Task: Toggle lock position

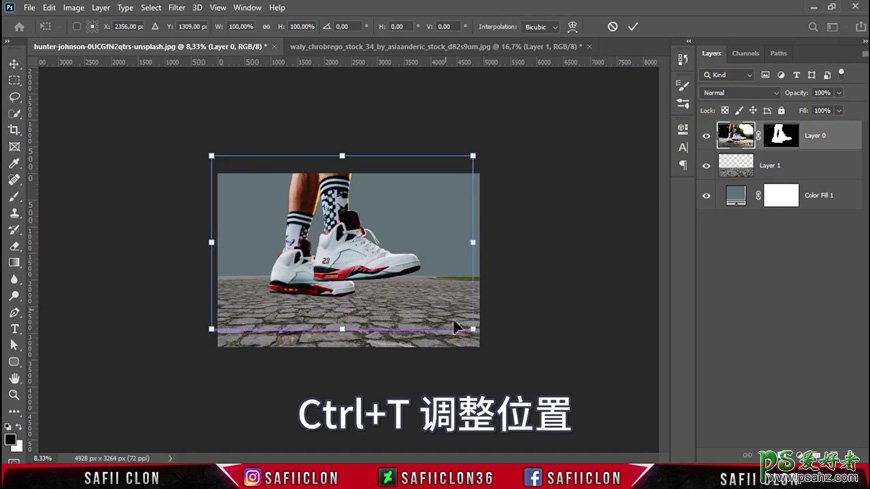Action: click(753, 110)
